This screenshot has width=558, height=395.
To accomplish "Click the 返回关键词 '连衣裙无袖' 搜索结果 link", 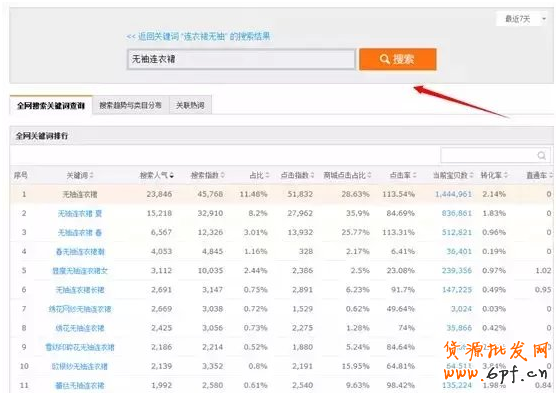I will pyautogui.click(x=199, y=36).
